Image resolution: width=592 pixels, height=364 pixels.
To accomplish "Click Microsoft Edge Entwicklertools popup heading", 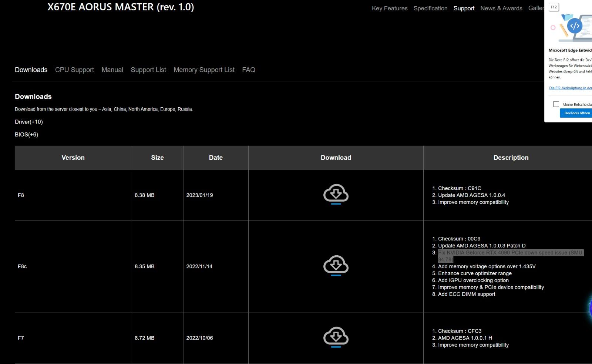I will (x=570, y=50).
